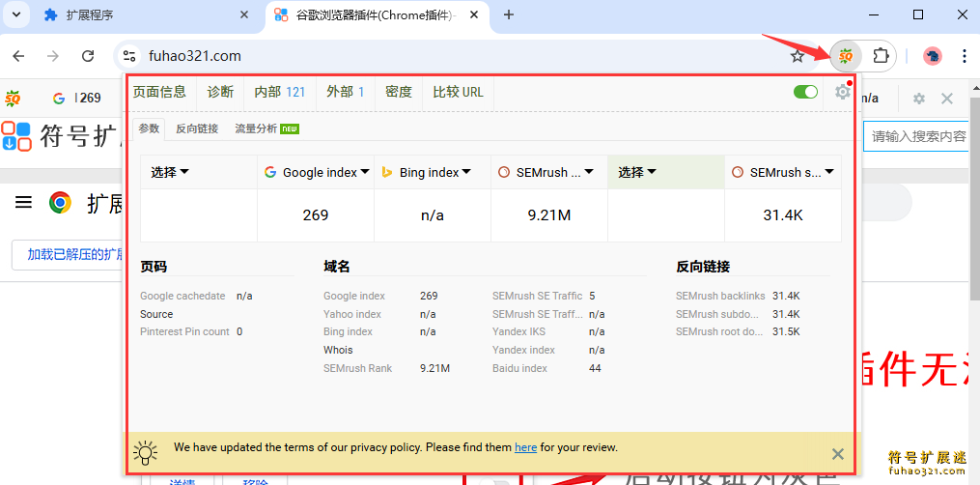Image resolution: width=980 pixels, height=485 pixels.
Task: Click the Source link under 页码
Action: (156, 314)
